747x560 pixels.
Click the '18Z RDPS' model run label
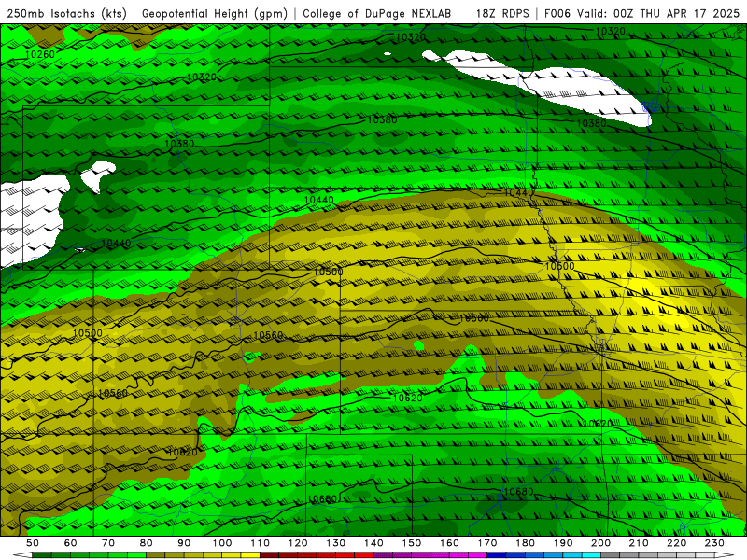click(x=502, y=13)
